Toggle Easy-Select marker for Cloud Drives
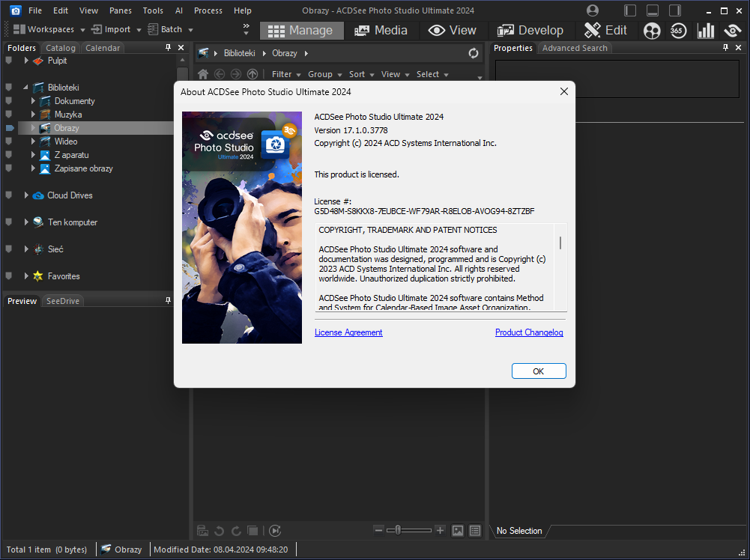 [8, 195]
